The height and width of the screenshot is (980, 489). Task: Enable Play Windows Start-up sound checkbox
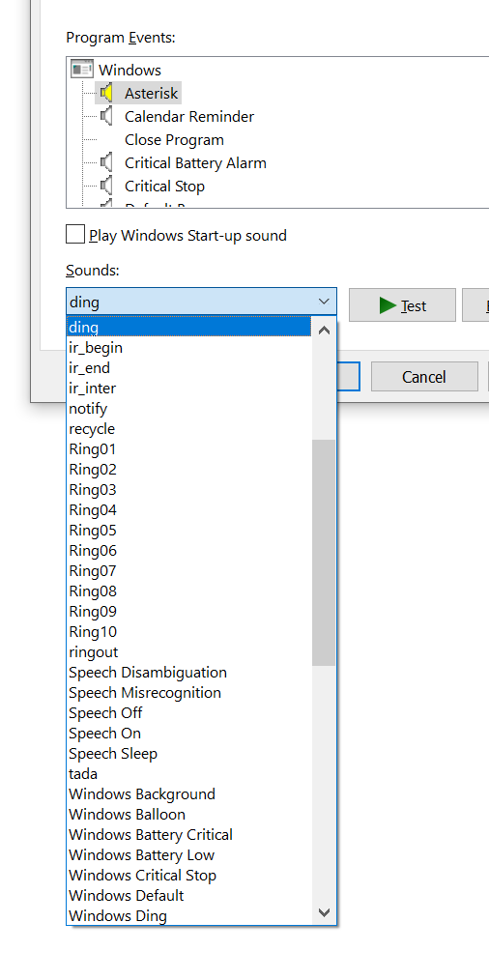(x=75, y=235)
